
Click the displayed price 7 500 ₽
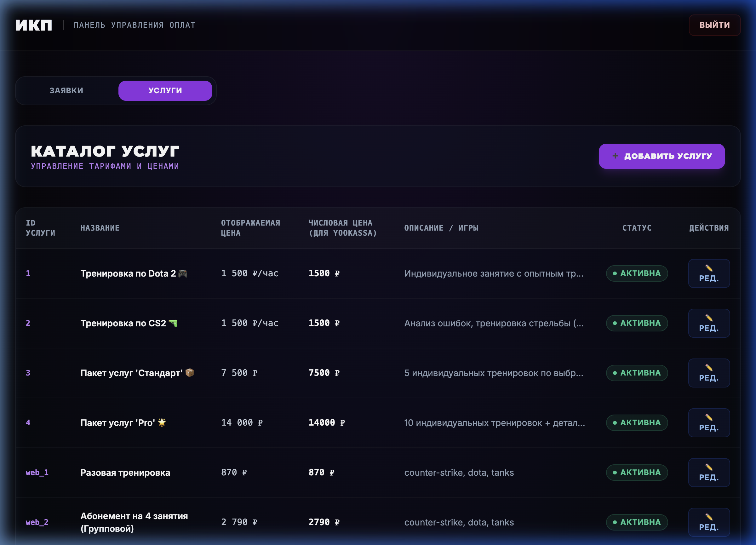pos(239,373)
